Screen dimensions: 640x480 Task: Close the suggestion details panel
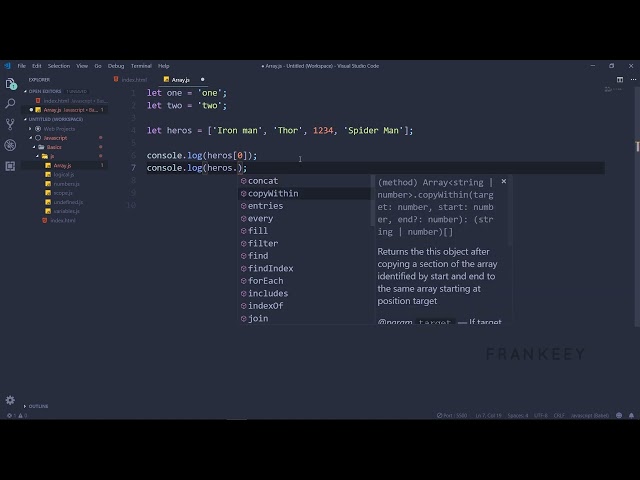tap(504, 181)
